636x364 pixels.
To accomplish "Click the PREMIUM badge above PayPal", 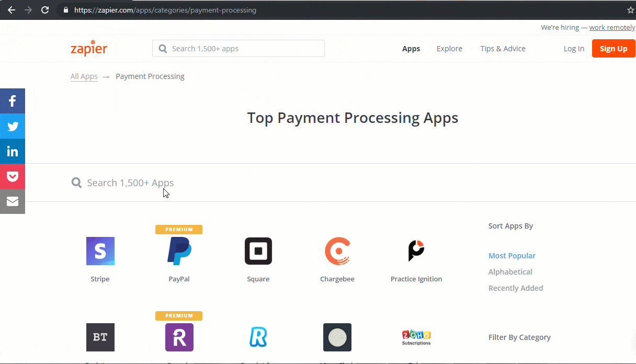I will click(x=179, y=230).
